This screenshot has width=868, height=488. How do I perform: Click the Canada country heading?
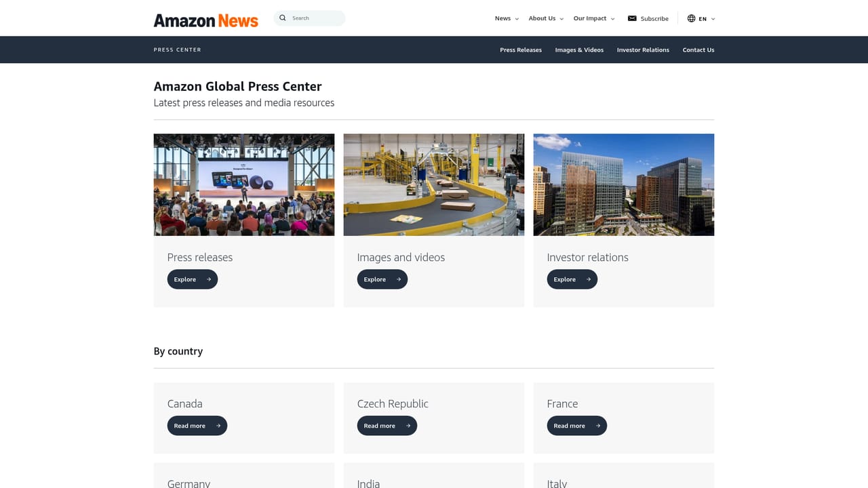[x=185, y=404]
